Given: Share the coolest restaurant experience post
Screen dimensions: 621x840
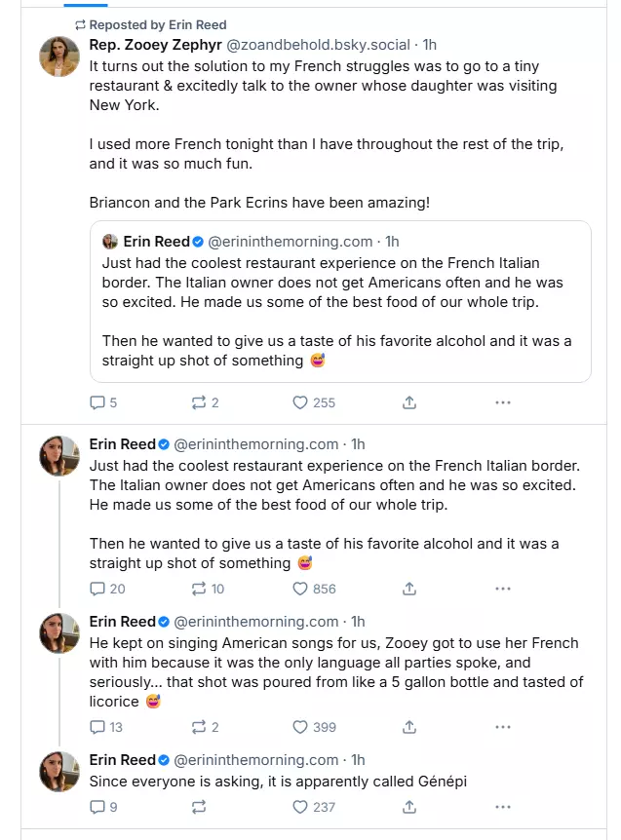Looking at the screenshot, I should click(x=410, y=589).
